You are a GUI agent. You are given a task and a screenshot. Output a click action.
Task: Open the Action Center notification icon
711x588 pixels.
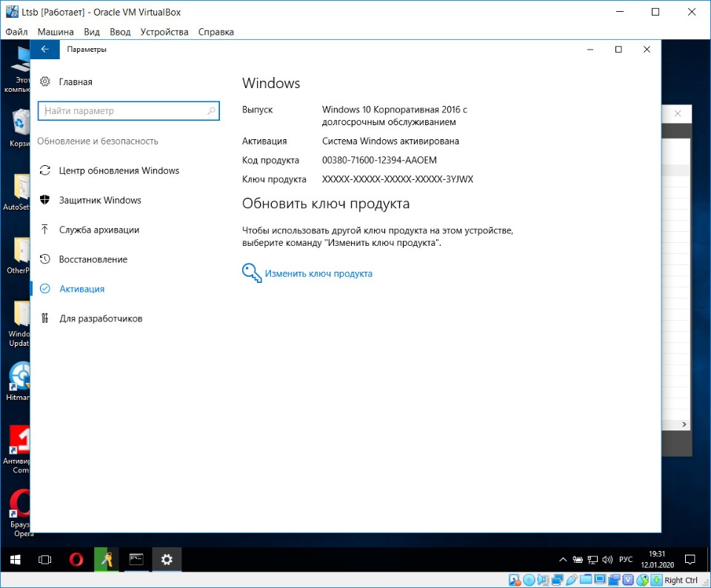pyautogui.click(x=690, y=559)
